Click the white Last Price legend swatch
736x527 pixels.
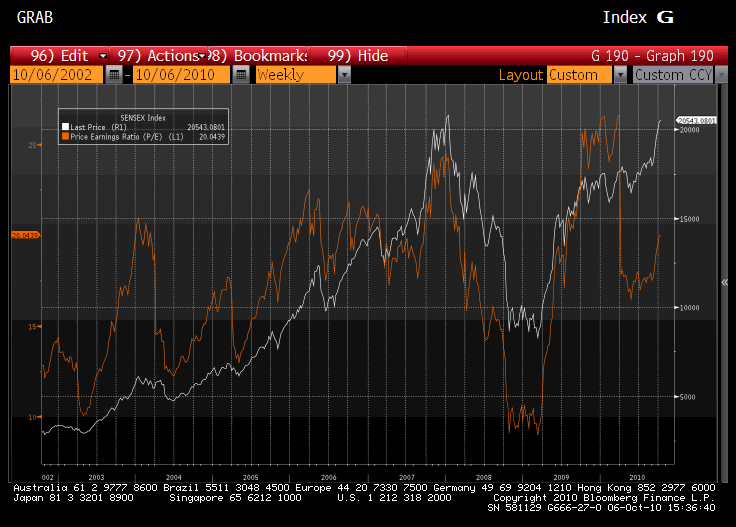[66, 127]
